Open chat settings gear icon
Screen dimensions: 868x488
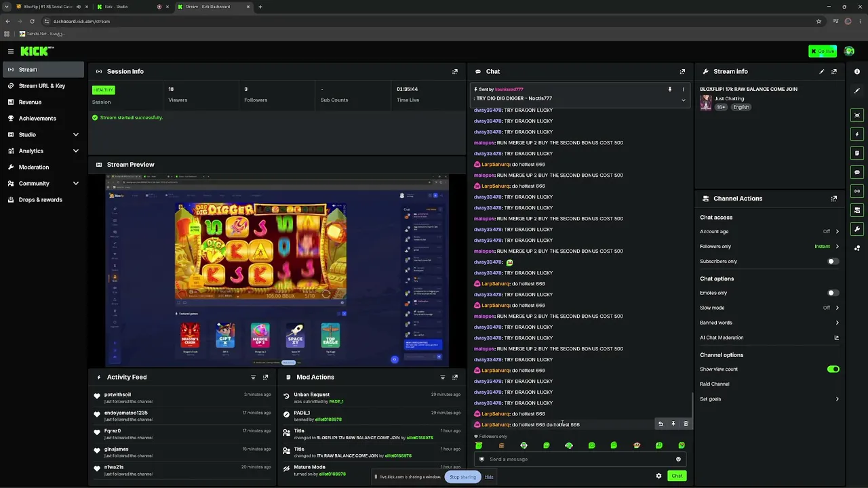tap(658, 476)
